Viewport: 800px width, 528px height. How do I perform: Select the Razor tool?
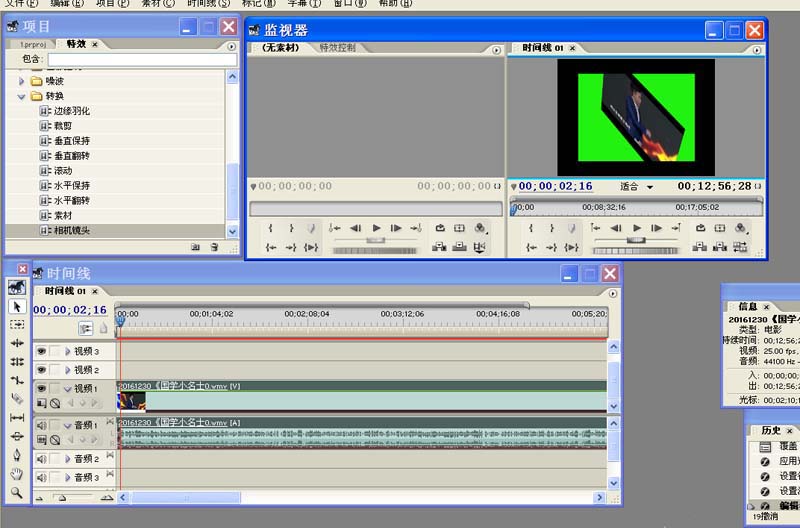tap(17, 398)
